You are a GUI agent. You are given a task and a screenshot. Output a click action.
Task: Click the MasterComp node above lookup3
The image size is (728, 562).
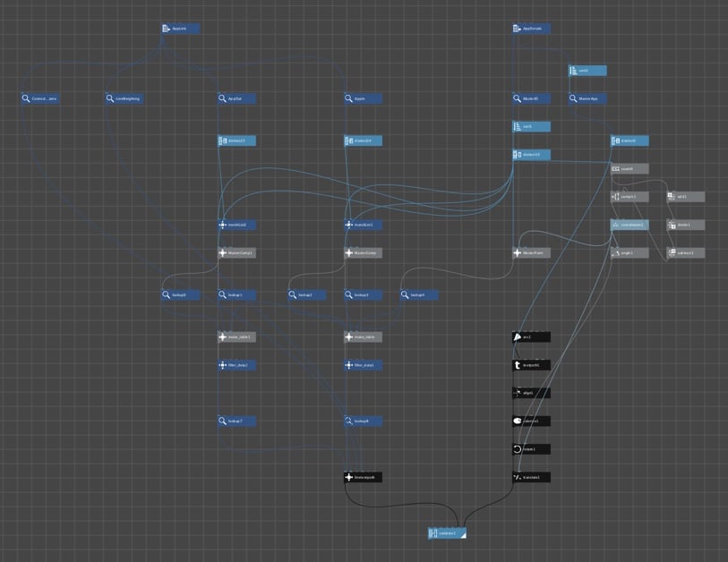[363, 253]
